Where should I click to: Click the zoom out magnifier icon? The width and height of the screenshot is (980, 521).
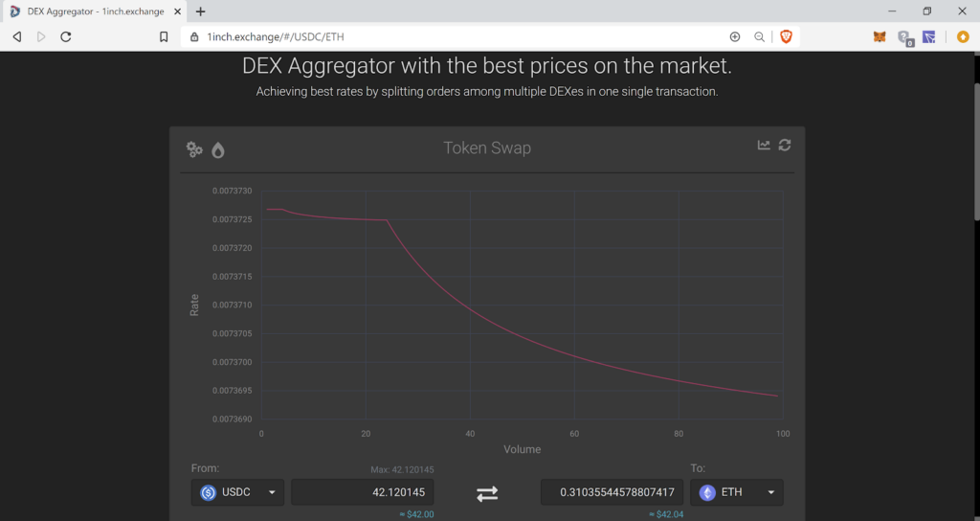point(759,36)
